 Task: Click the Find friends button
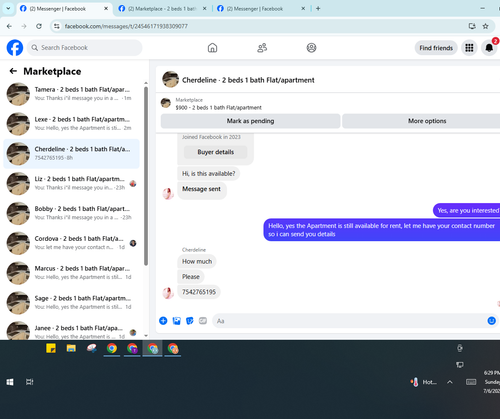pos(436,48)
